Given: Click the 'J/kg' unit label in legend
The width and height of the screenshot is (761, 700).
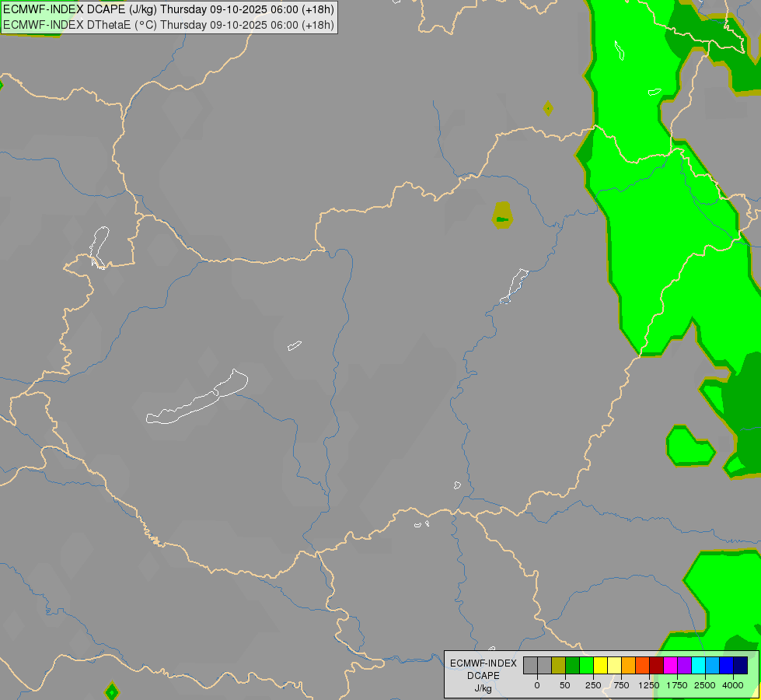Looking at the screenshot, I should 483,688.
